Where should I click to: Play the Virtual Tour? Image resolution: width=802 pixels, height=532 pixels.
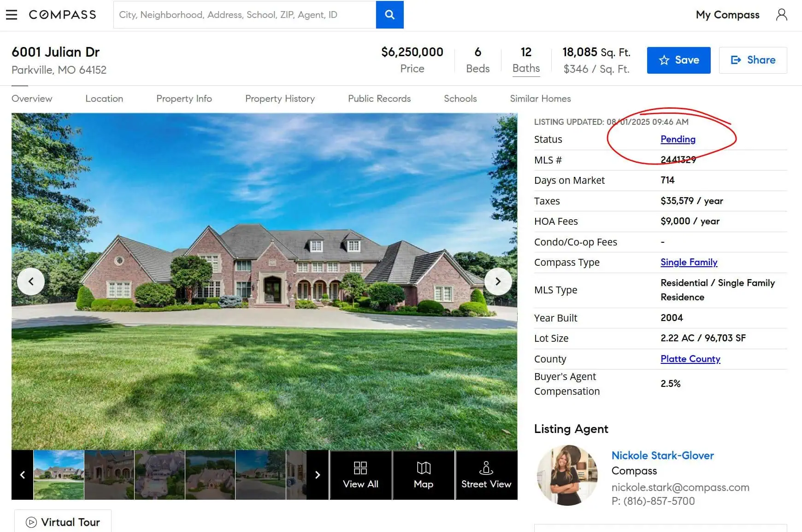pos(63,522)
